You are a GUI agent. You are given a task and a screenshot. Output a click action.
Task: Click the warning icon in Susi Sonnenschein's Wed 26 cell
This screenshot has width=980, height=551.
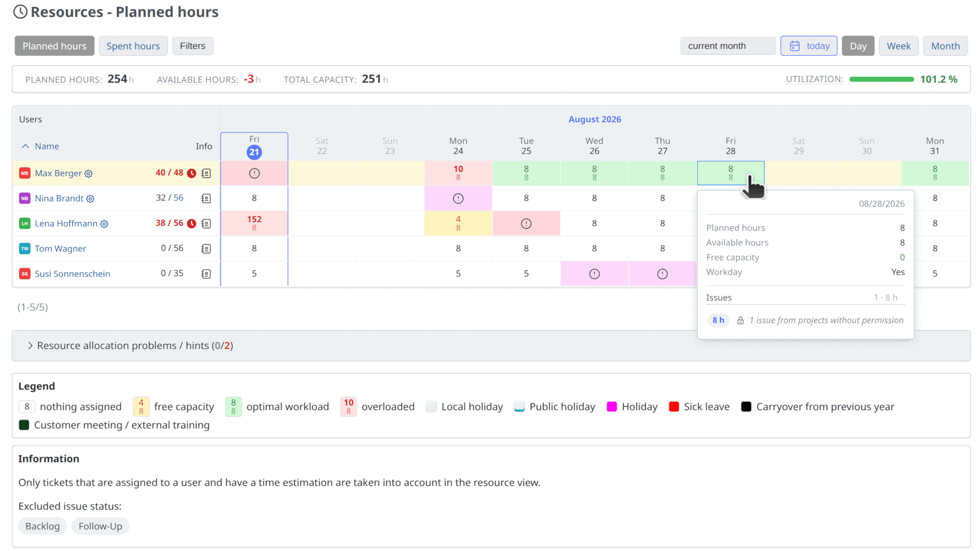pos(595,274)
